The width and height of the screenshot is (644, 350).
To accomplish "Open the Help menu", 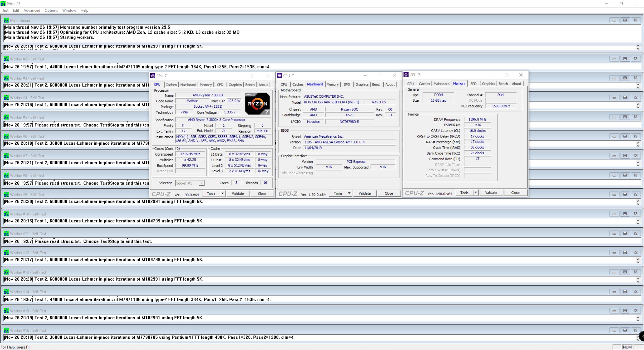I will pyautogui.click(x=84, y=10).
